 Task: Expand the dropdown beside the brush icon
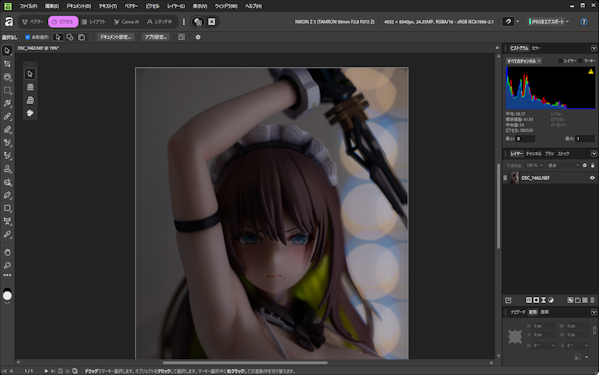pos(518,22)
